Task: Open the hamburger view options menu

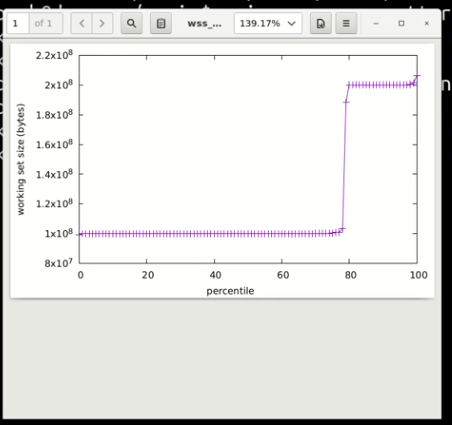Action: tap(346, 23)
